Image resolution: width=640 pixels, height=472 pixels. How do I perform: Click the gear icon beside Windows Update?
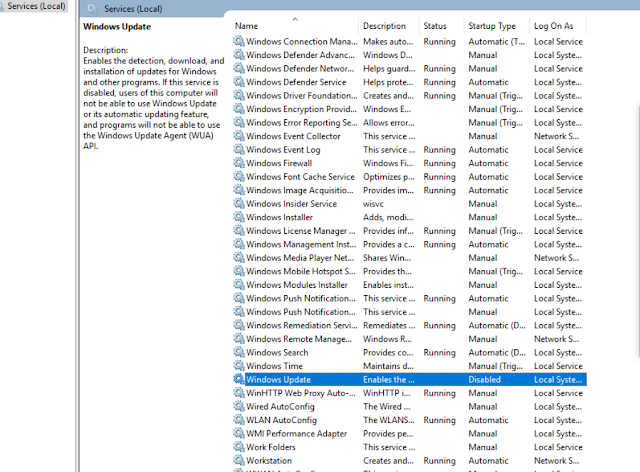(x=239, y=379)
